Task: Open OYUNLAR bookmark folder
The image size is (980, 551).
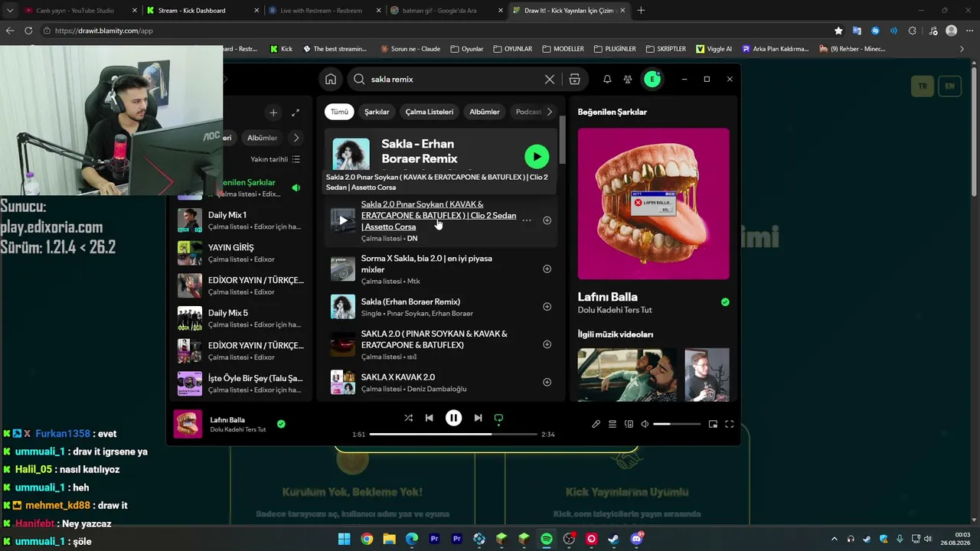Action: point(512,49)
